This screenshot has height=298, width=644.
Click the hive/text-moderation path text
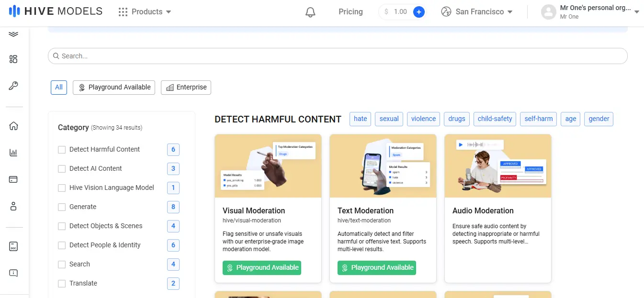364,221
